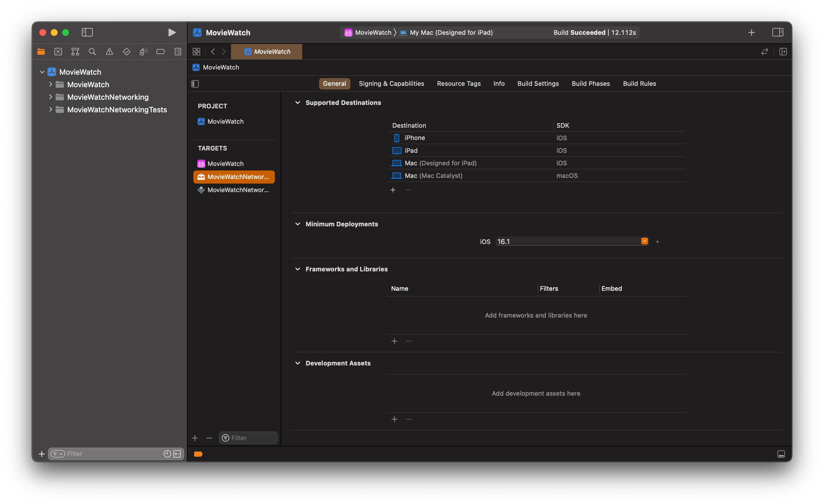This screenshot has width=824, height=504.
Task: Remove the selected target
Action: coord(209,438)
